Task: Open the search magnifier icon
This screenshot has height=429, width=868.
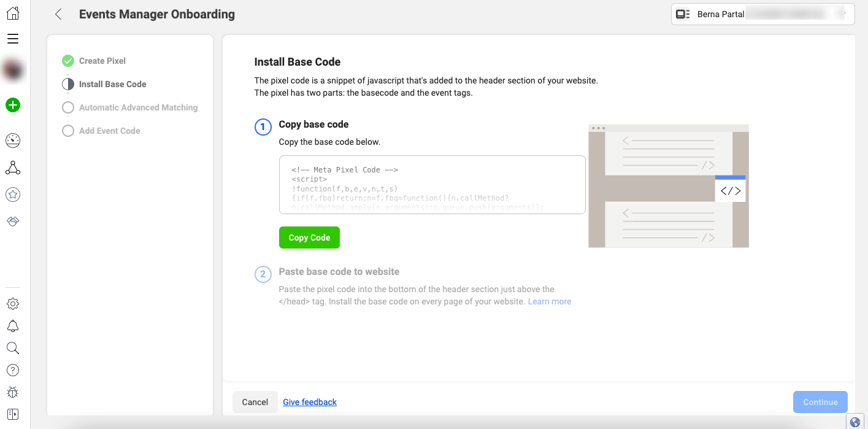Action: tap(12, 347)
